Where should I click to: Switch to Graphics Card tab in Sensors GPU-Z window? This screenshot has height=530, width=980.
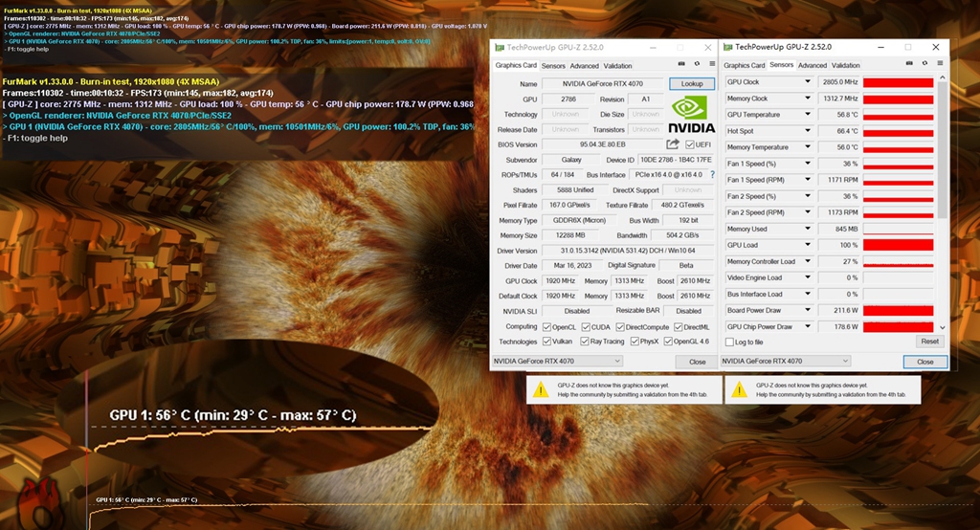pyautogui.click(x=745, y=65)
